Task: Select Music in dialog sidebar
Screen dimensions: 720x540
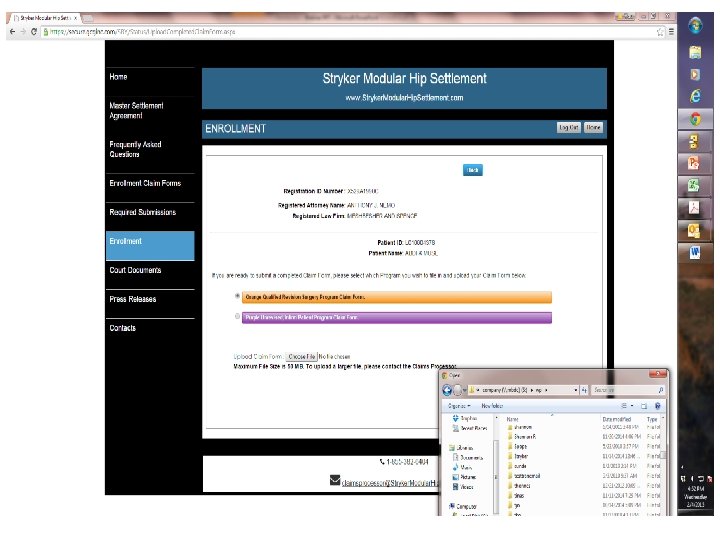Action: point(461,467)
